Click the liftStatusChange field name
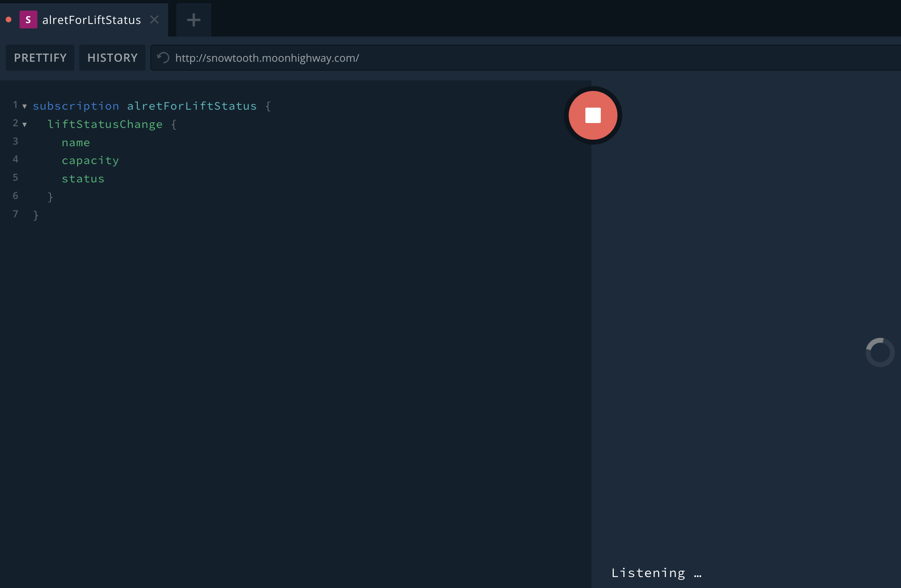 click(105, 124)
